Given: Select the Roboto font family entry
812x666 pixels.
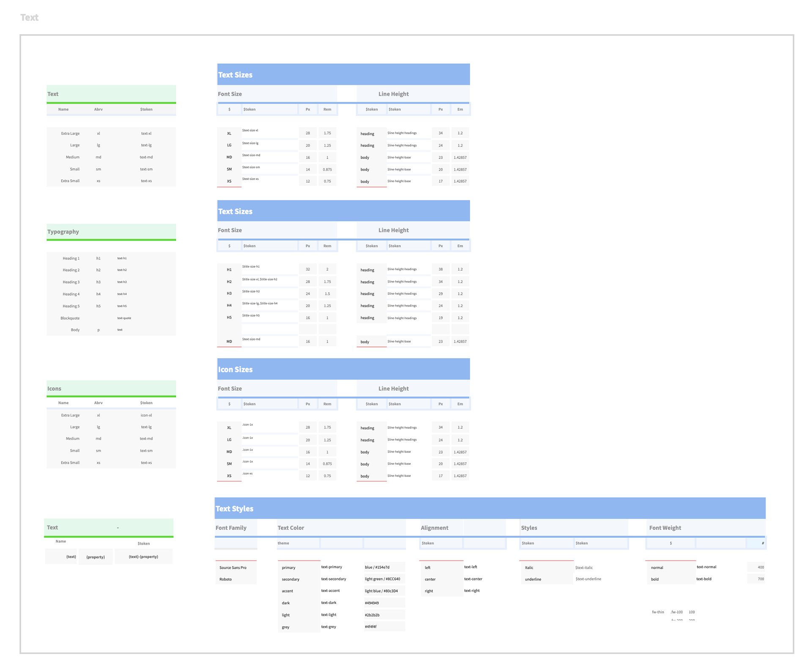Looking at the screenshot, I should pyautogui.click(x=225, y=579).
